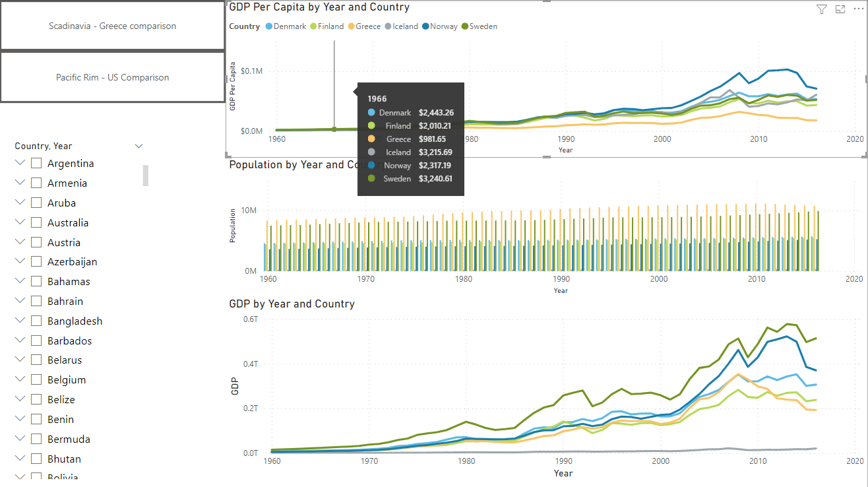Expand the Austria tree item
Screen dimensions: 868x487
coord(19,242)
